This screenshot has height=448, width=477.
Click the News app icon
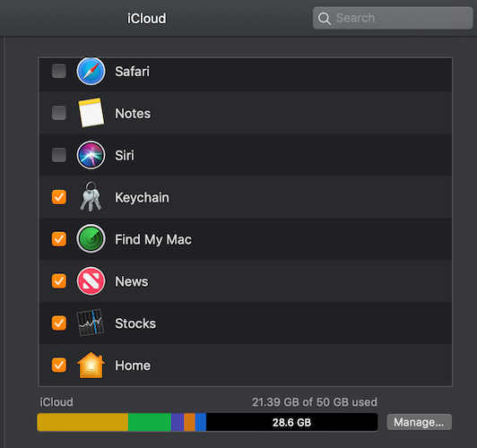[x=91, y=281]
